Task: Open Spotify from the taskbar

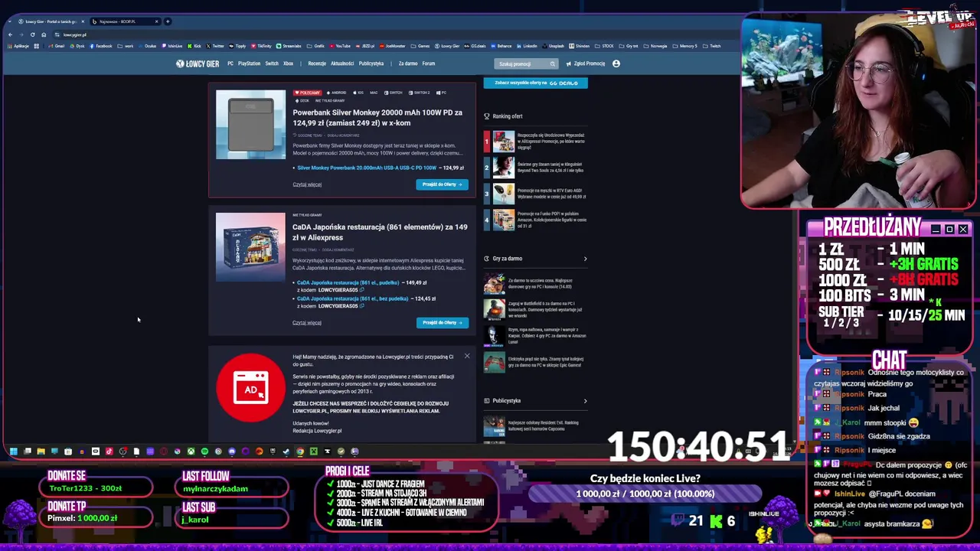Action: [204, 452]
